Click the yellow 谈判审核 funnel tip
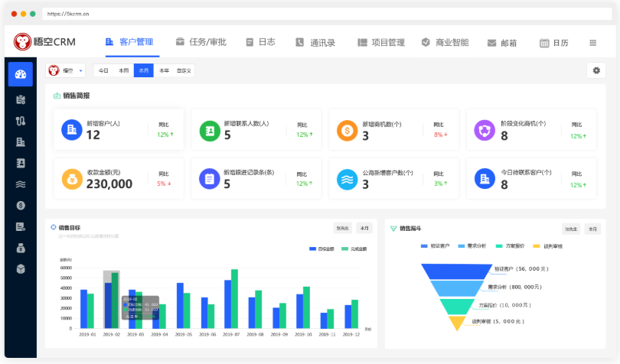 point(457,322)
